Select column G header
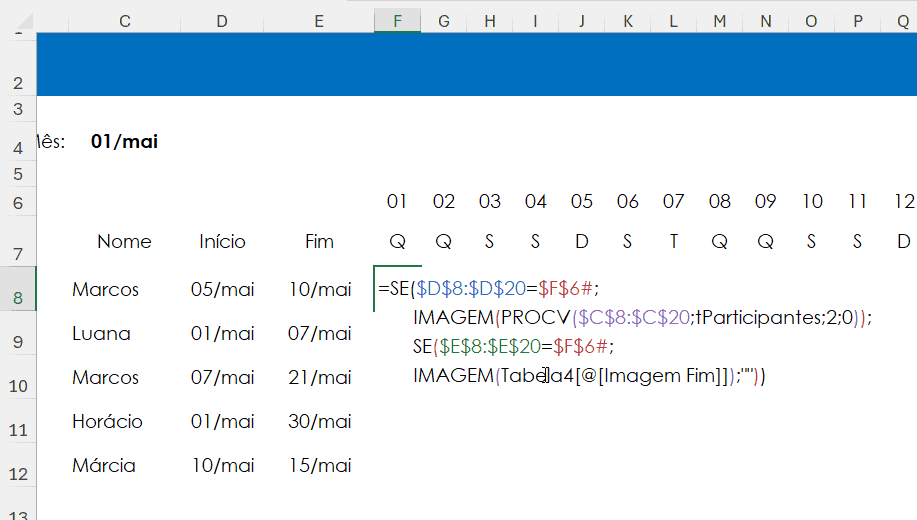 (444, 21)
